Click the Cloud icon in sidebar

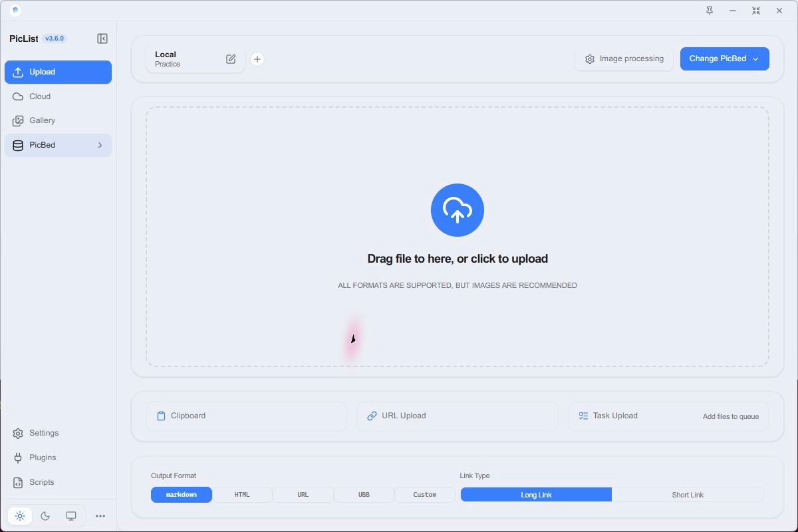coord(18,96)
